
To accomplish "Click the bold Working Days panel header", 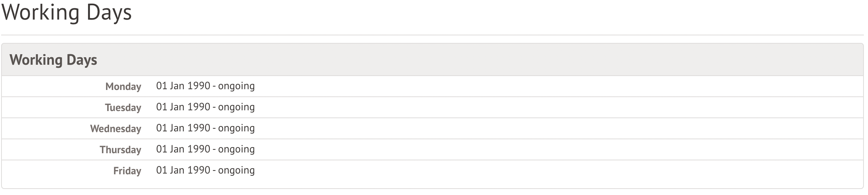I will click(53, 60).
